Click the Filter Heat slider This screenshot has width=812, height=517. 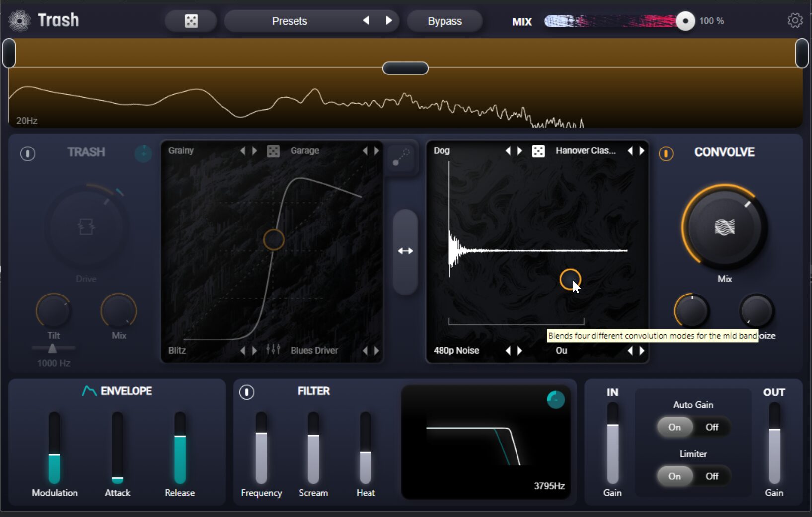(366, 447)
